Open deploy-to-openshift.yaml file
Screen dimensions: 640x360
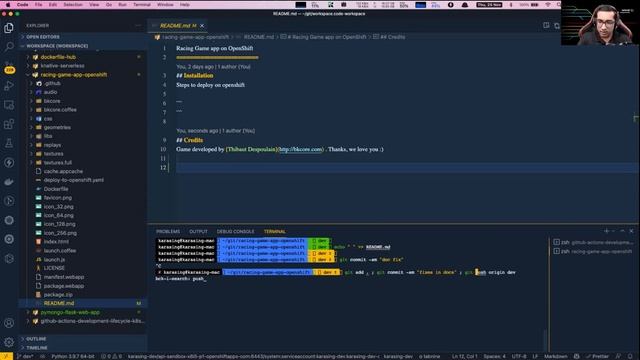tap(73, 180)
